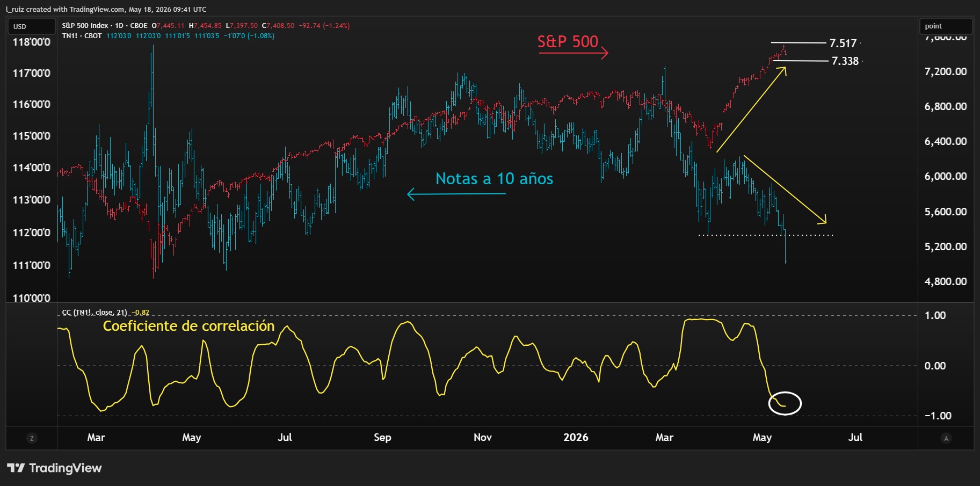
Task: Click the TradingView logo
Action: click(54, 468)
